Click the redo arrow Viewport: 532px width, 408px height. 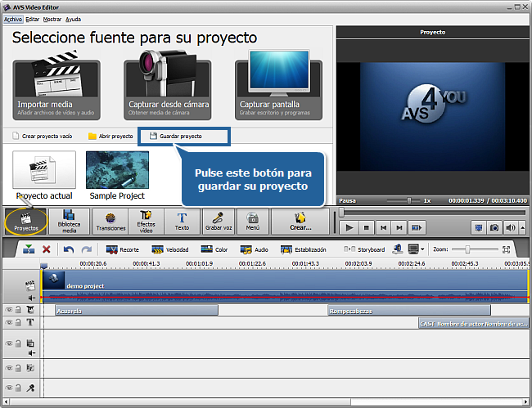coord(87,249)
